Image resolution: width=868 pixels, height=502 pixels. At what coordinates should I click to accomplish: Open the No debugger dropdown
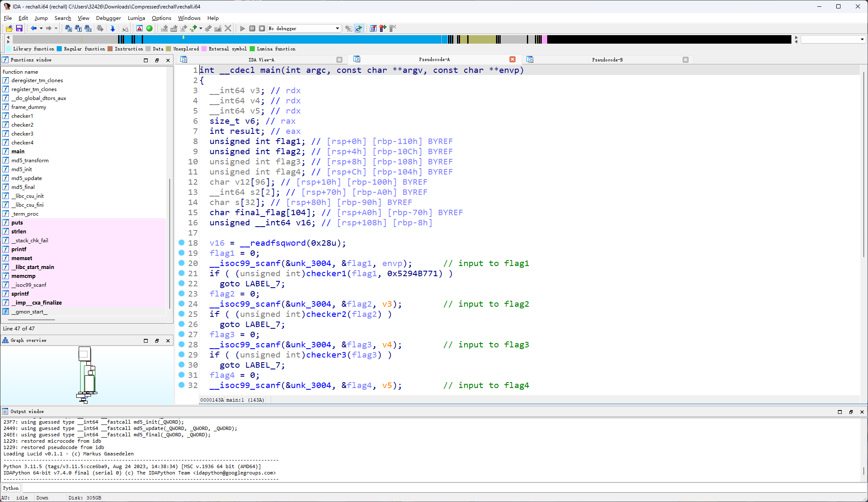(337, 28)
